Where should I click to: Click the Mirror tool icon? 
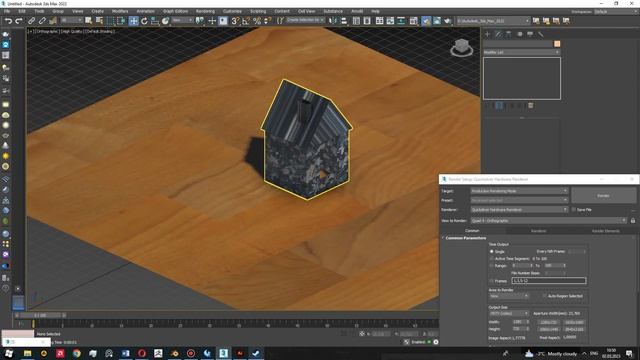(x=333, y=21)
